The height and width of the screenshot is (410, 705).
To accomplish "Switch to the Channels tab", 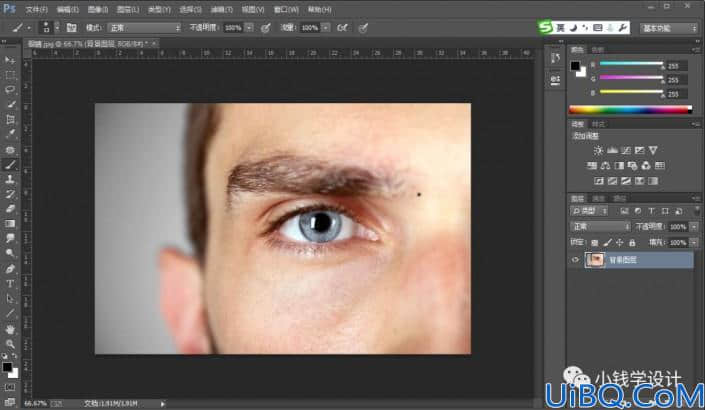I will [598, 199].
